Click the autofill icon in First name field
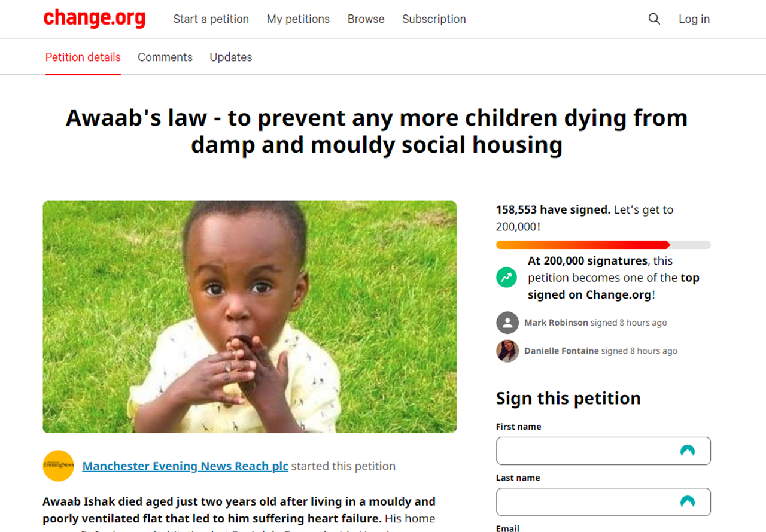This screenshot has width=766, height=532. click(x=687, y=451)
